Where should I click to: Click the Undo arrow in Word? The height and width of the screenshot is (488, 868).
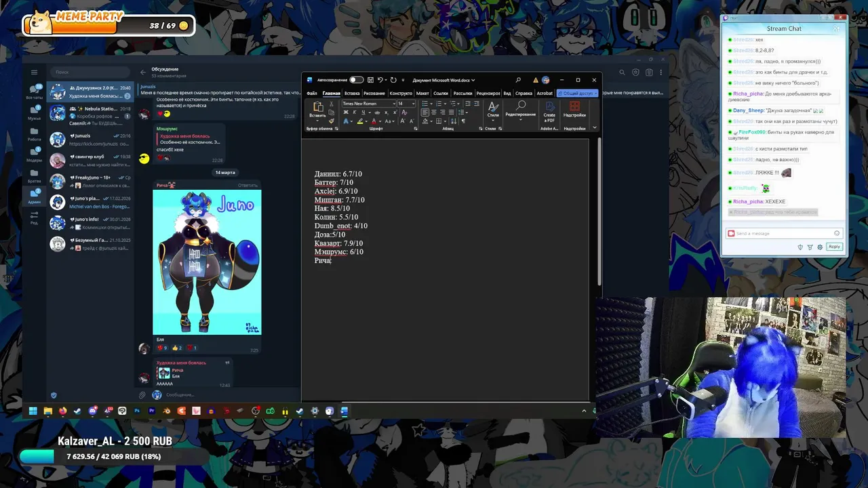point(380,80)
